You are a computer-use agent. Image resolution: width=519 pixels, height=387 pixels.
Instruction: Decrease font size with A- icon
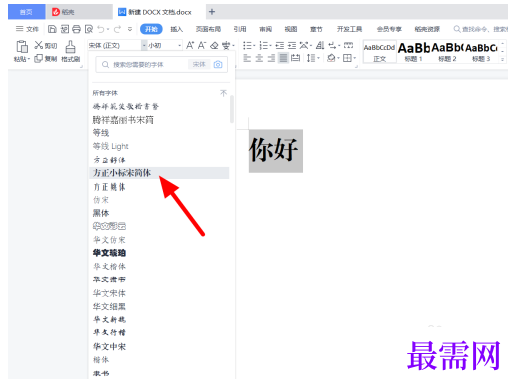[202, 45]
